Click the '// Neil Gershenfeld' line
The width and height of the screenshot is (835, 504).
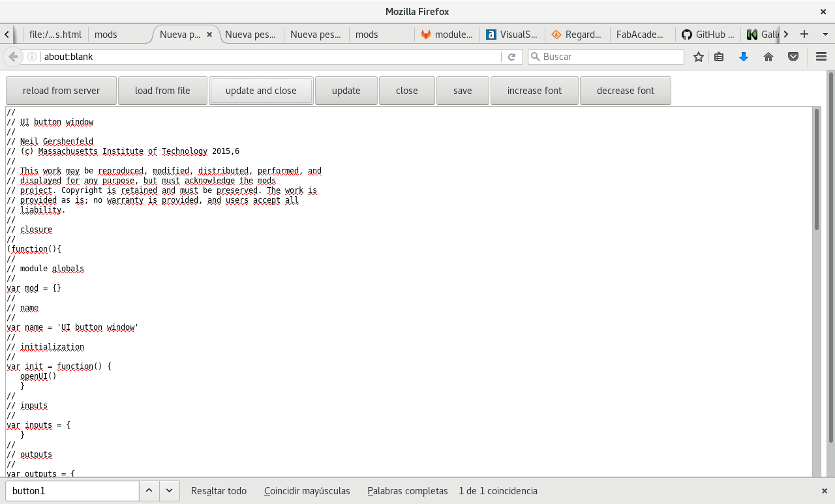point(50,141)
